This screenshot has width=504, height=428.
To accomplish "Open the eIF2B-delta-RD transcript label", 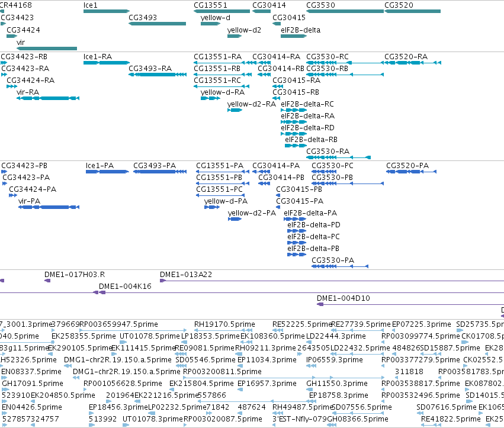I will 307,128.
